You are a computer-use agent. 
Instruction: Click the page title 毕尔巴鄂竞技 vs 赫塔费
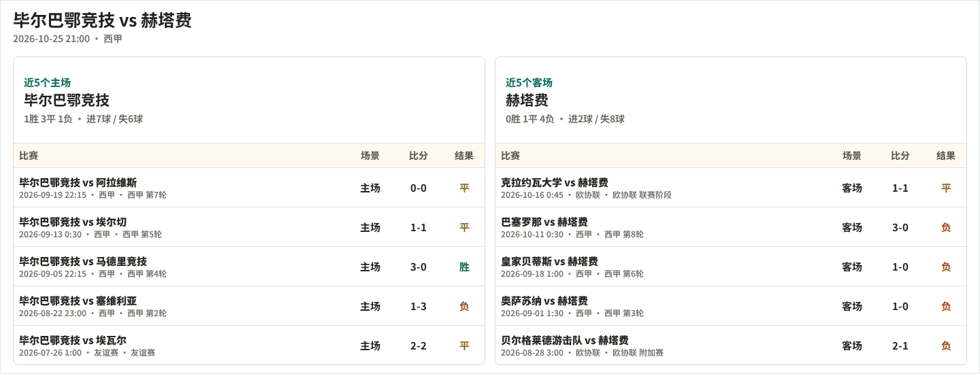tap(102, 20)
